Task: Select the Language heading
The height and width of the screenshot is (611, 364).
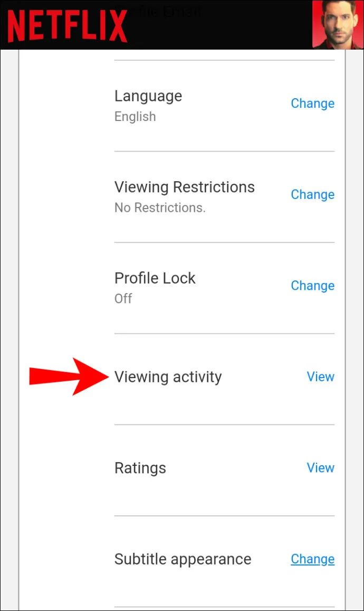Action: coord(148,96)
